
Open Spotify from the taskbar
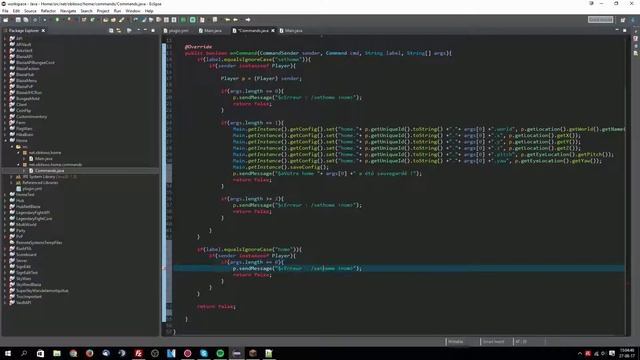point(220,353)
